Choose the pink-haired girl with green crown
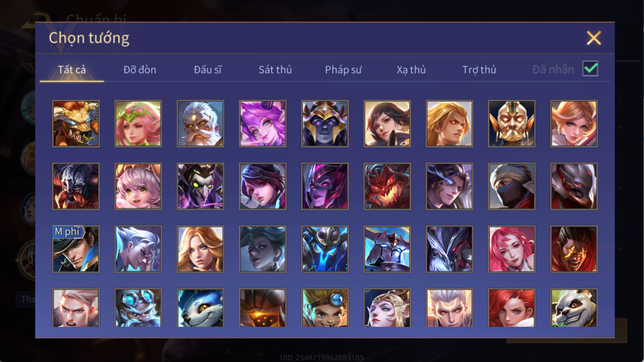The image size is (644, 362). (x=138, y=123)
